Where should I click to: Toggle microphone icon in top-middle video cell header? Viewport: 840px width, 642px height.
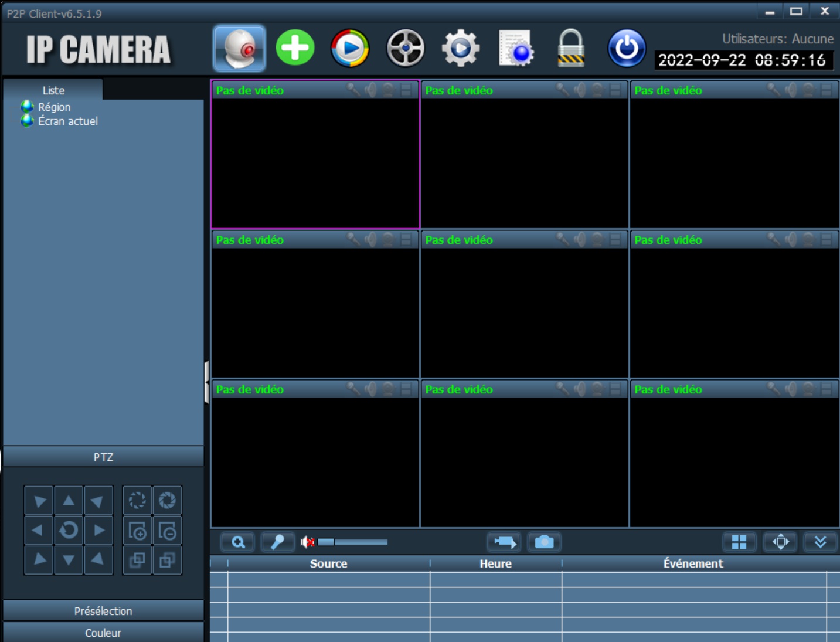coord(563,90)
